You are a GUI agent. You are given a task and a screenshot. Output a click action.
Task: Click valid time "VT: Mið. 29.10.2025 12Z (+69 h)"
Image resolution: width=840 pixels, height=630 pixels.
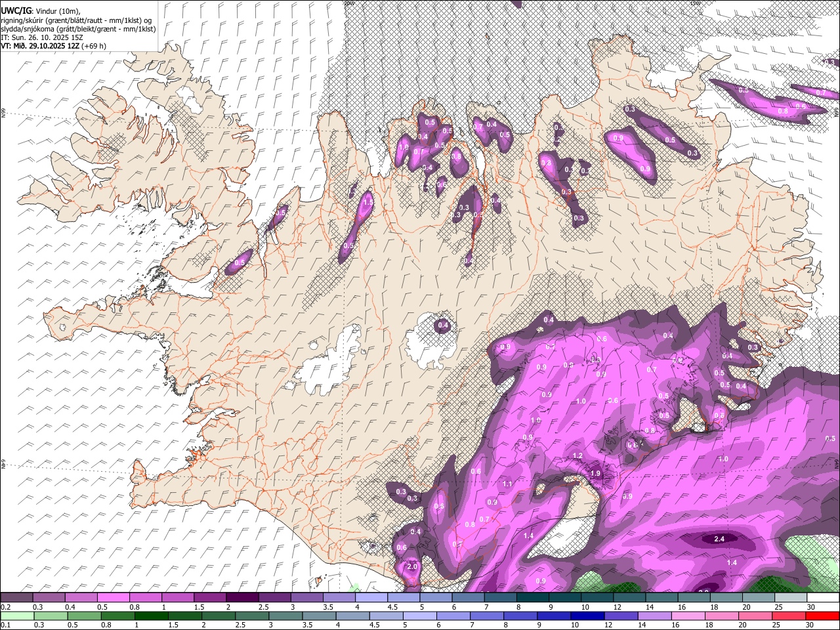(x=53, y=46)
